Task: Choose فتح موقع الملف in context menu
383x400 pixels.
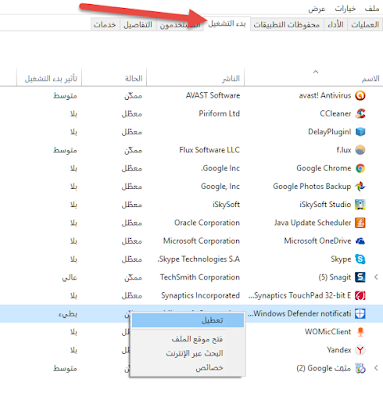Action: tap(197, 339)
